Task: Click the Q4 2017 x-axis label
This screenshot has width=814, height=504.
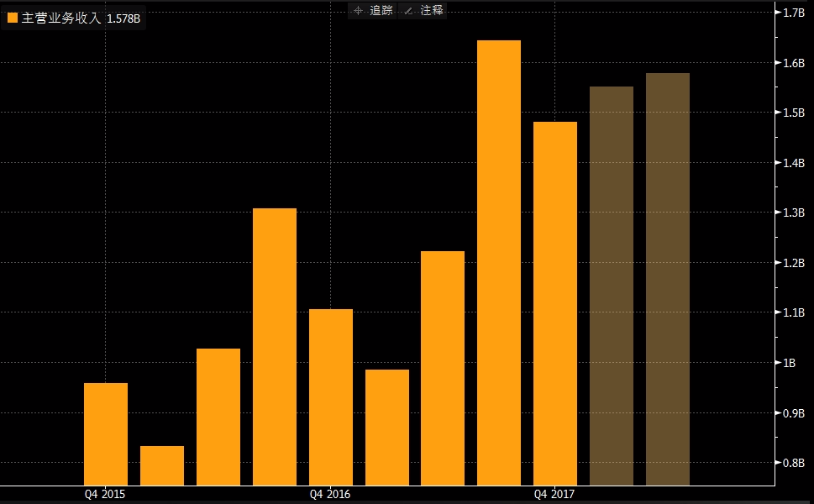Action: point(555,494)
